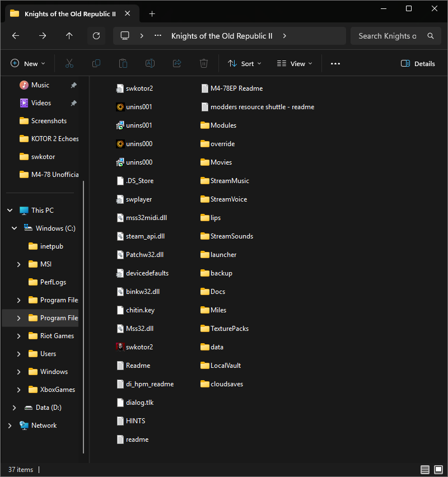Open the Sort options dropdown
The width and height of the screenshot is (448, 477).
coord(245,64)
